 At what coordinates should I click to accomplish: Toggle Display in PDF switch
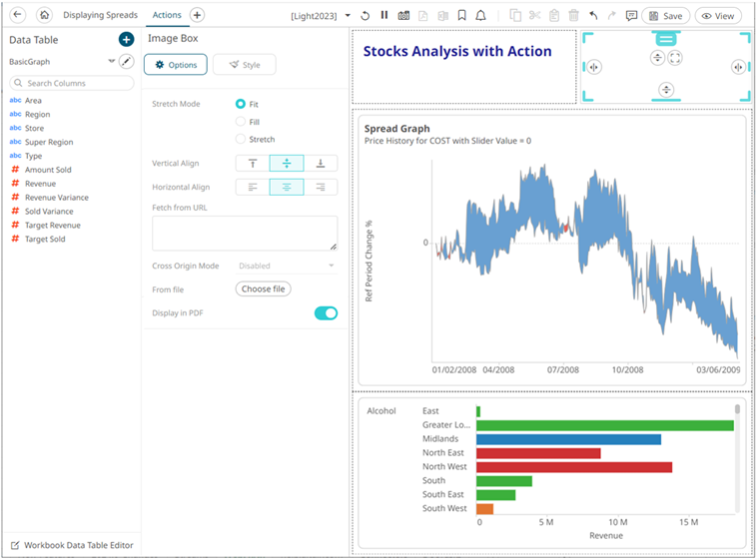(x=326, y=313)
